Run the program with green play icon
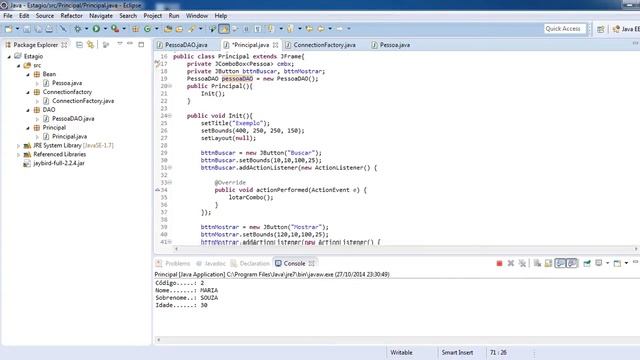This screenshot has width=640, height=360. coord(96,29)
